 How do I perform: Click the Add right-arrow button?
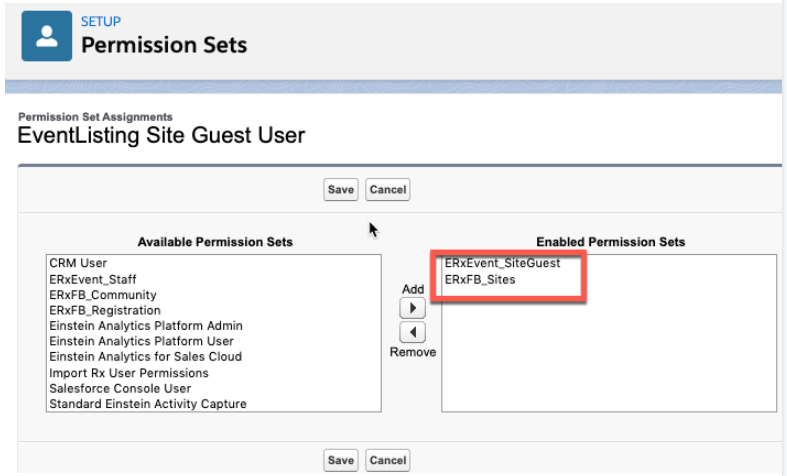click(x=412, y=307)
